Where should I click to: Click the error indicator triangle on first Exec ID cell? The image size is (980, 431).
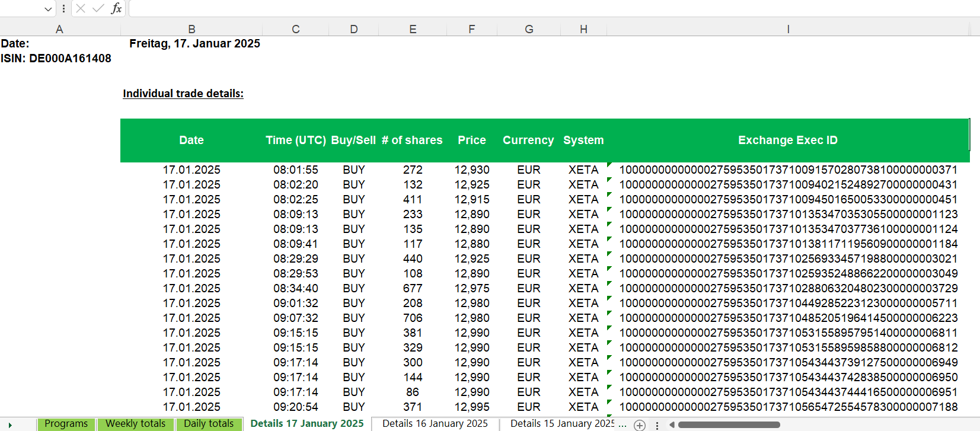coord(609,165)
